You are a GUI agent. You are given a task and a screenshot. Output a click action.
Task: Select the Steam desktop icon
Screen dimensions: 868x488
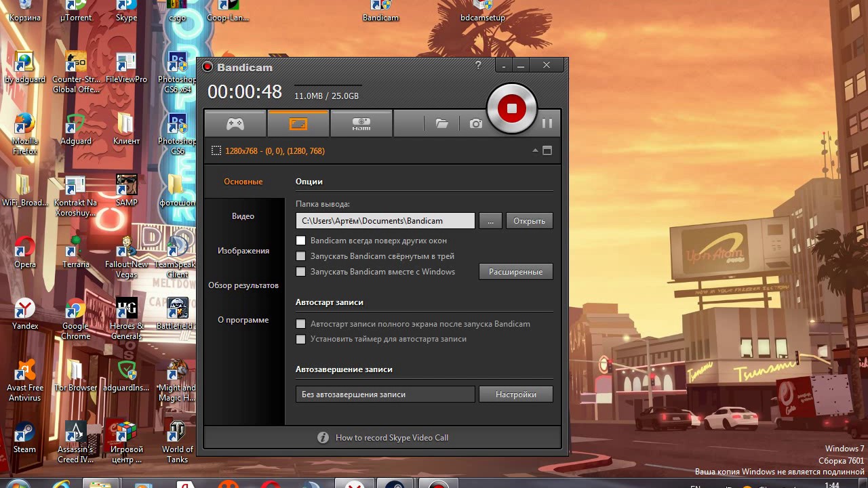24,438
